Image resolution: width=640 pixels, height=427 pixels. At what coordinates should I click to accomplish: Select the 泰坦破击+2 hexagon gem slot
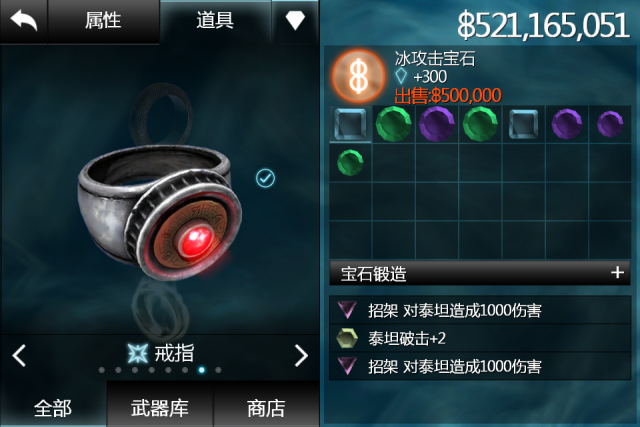480,338
